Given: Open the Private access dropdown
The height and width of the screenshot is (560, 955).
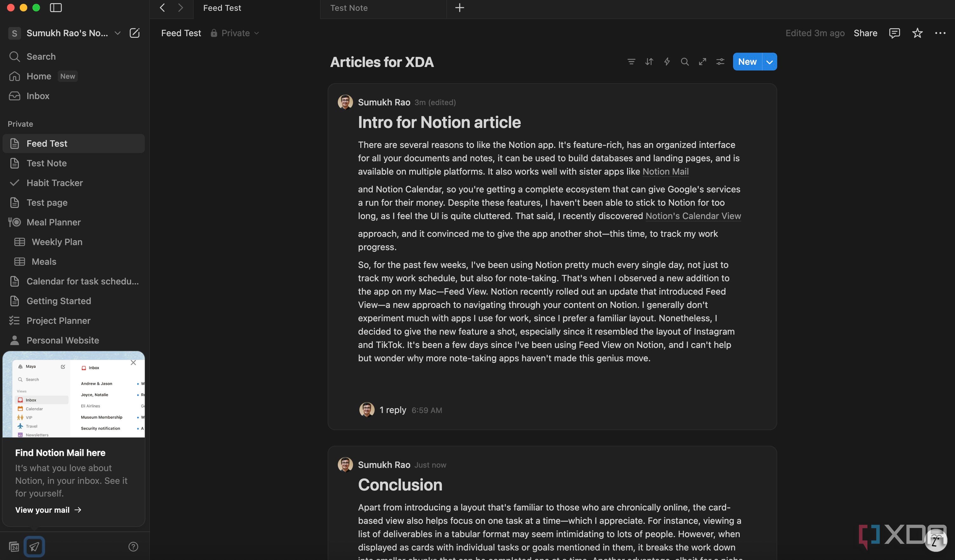Looking at the screenshot, I should 235,33.
